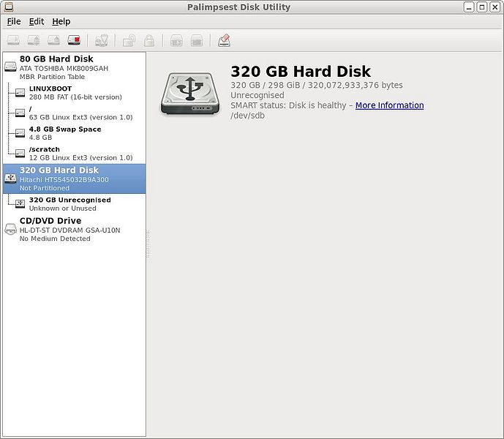Click the first drive icon in toolbar
The height and width of the screenshot is (439, 504).
(x=13, y=40)
